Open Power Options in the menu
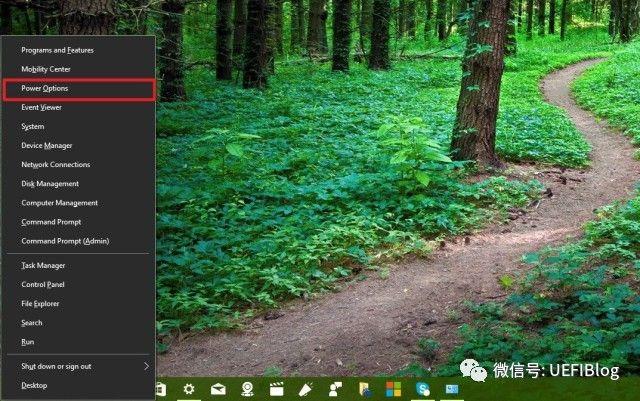This screenshot has width=640, height=401. [78, 89]
